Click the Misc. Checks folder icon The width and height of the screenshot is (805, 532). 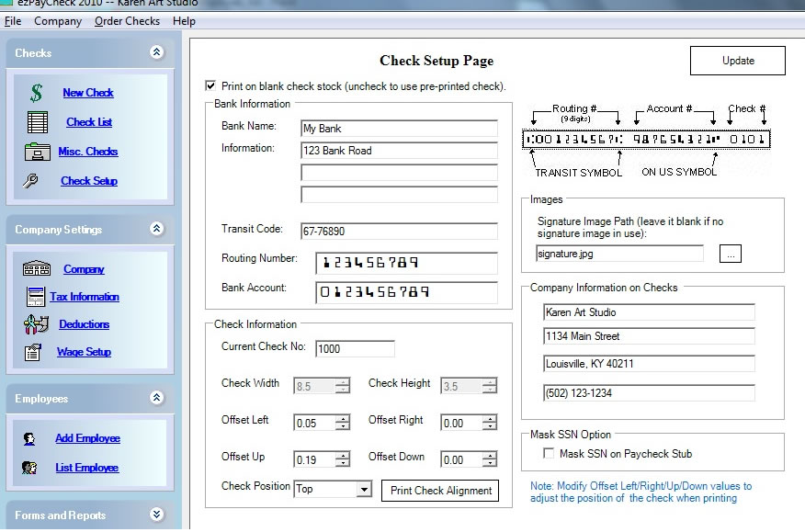(x=37, y=152)
